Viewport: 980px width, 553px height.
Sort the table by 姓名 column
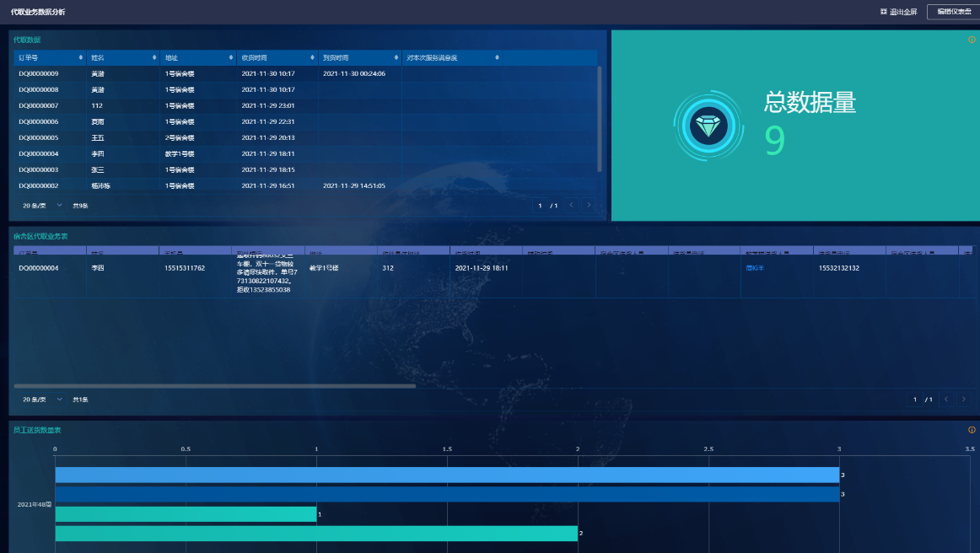click(x=153, y=57)
